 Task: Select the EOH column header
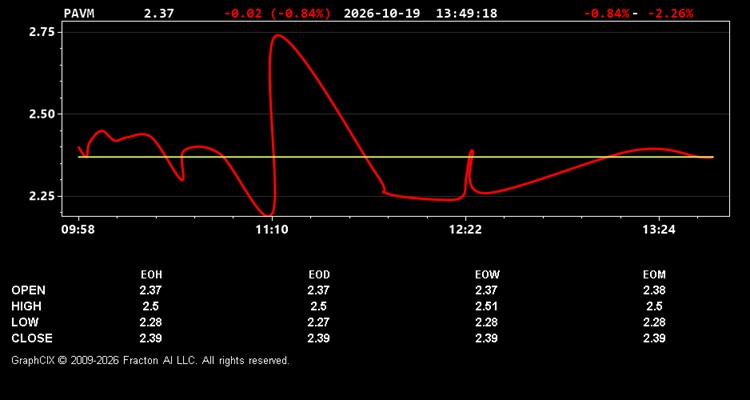(x=151, y=275)
